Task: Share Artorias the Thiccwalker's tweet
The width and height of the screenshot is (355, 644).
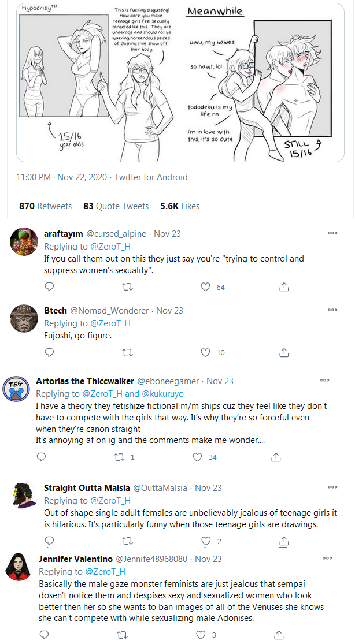Action: 276,457
